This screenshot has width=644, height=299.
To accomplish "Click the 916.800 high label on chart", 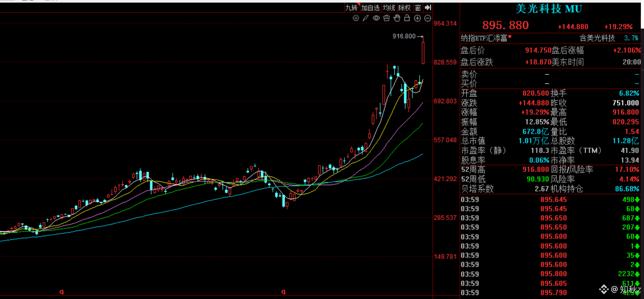I will point(404,36).
